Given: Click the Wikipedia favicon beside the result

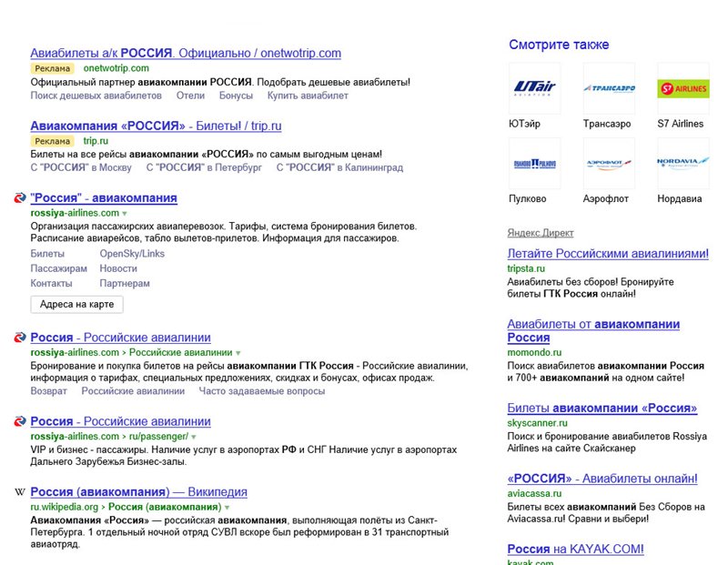Looking at the screenshot, I should coord(20,492).
